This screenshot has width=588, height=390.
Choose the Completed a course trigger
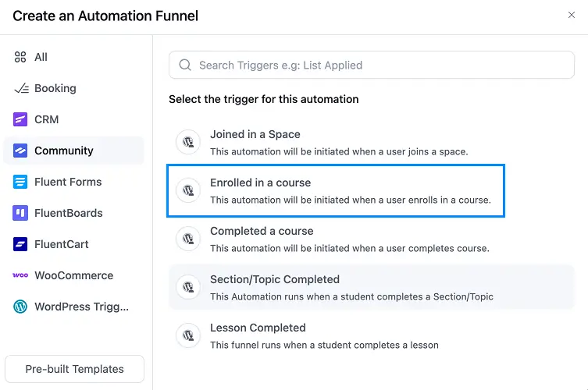pyautogui.click(x=371, y=239)
